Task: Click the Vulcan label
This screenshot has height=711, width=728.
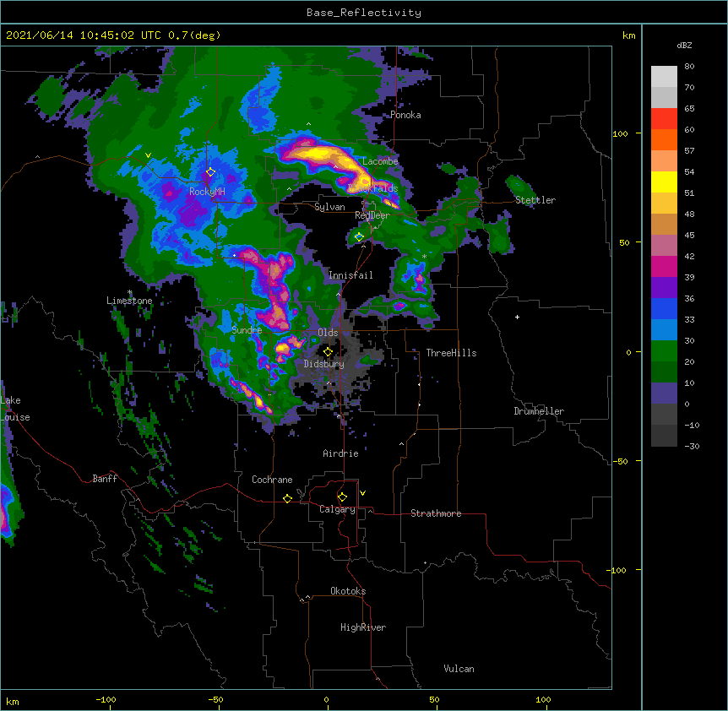Action: [x=459, y=669]
